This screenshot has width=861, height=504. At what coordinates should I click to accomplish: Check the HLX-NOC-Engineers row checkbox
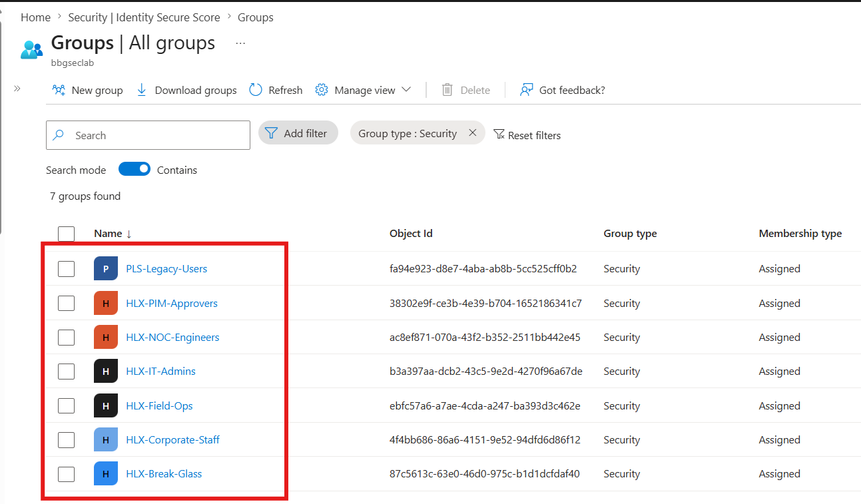(66, 337)
